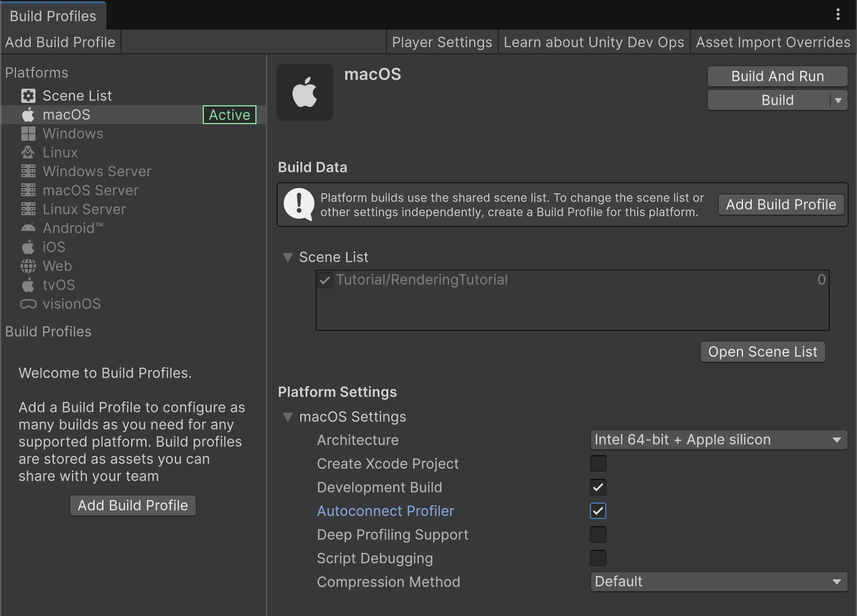The width and height of the screenshot is (857, 616).
Task: Open the Build button dropdown arrow
Action: coord(839,100)
